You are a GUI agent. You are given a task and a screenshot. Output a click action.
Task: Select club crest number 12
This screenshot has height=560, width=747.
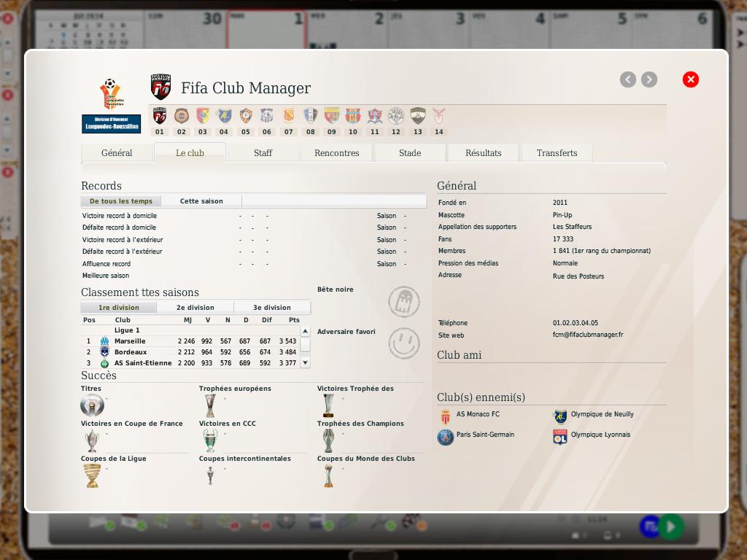(x=396, y=116)
